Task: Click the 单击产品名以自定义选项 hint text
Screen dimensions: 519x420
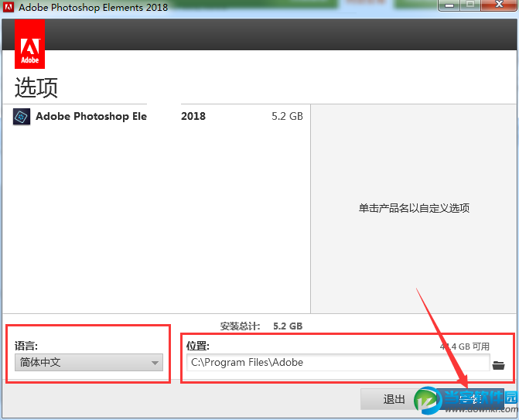Action: point(414,208)
